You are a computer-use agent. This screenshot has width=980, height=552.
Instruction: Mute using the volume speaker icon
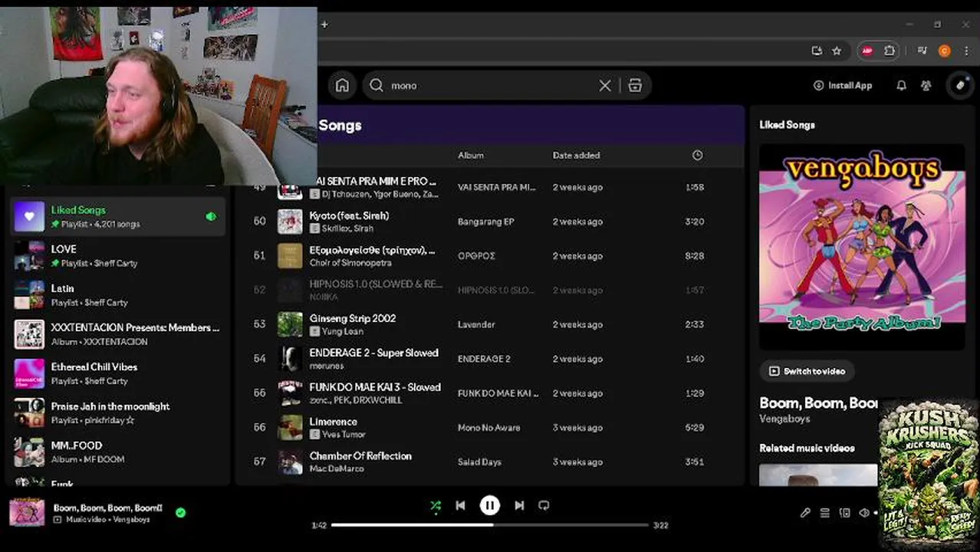click(x=864, y=513)
